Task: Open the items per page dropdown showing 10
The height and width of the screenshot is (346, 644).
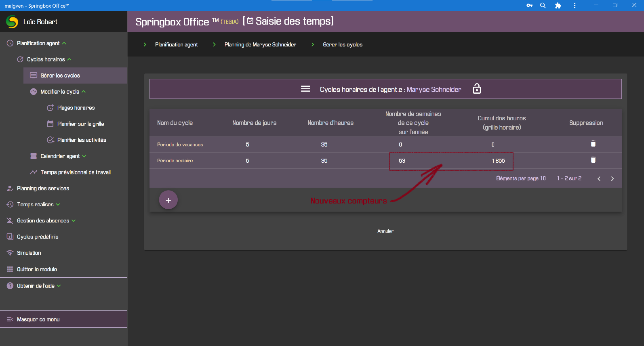Action: click(543, 178)
